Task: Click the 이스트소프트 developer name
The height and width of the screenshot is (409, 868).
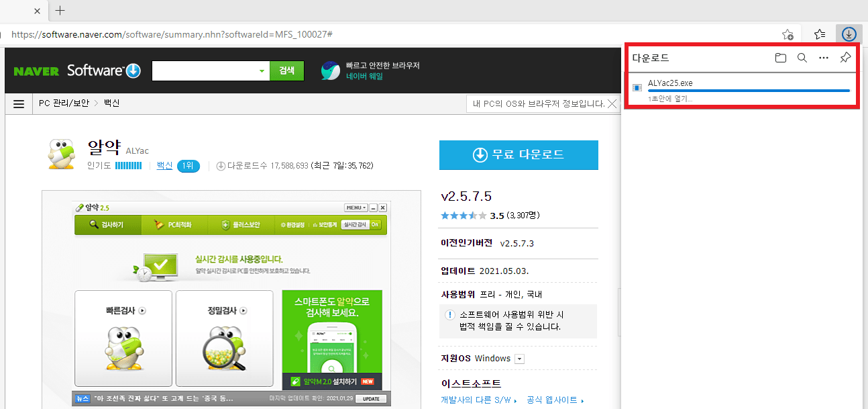Action: click(x=471, y=383)
